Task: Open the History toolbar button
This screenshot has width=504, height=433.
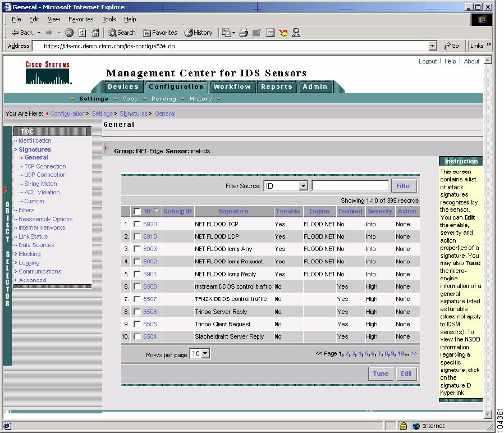Action: pyautogui.click(x=198, y=33)
